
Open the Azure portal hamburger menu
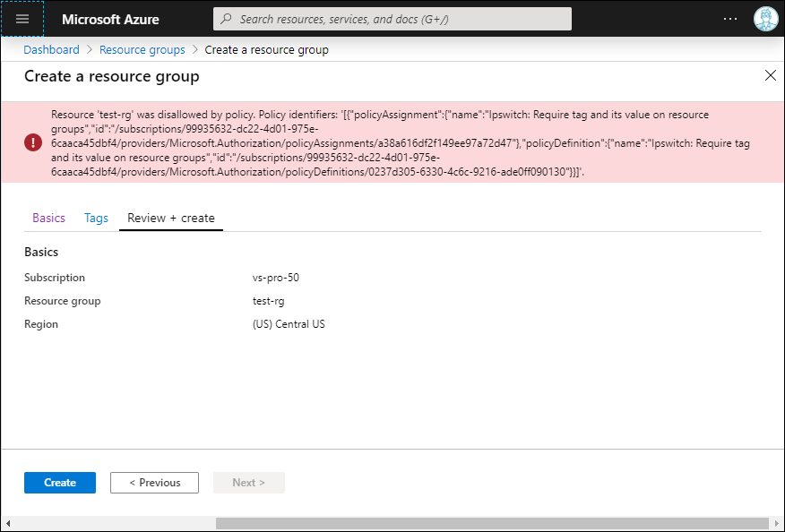[22, 19]
